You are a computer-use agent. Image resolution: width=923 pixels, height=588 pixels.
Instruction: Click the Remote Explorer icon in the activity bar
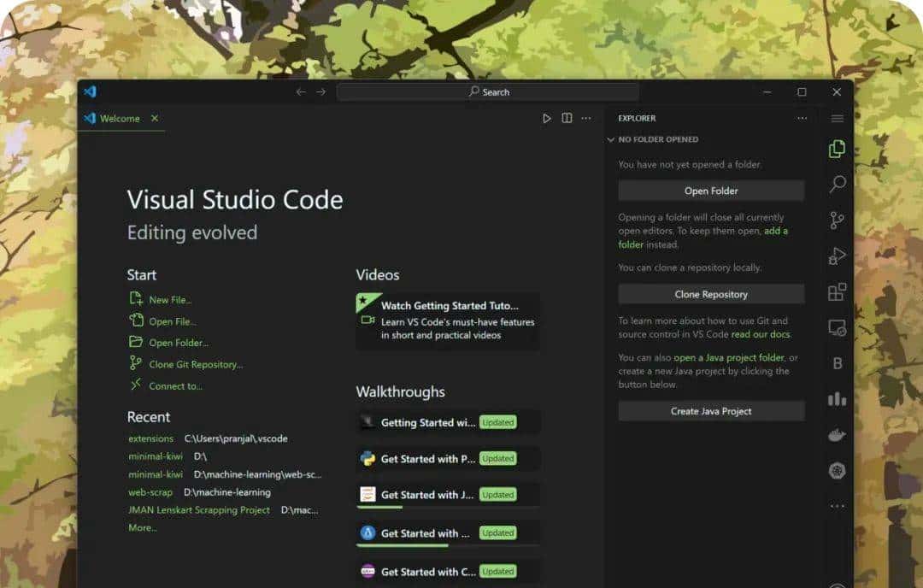(x=837, y=327)
